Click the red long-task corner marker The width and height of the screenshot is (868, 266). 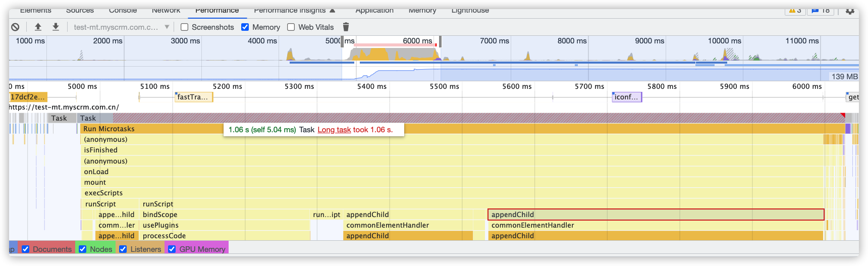click(x=843, y=116)
